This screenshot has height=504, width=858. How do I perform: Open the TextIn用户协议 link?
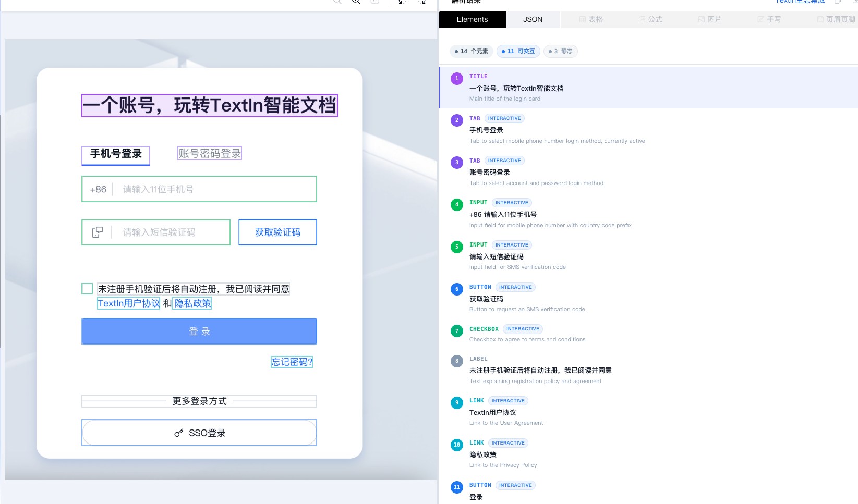click(129, 303)
